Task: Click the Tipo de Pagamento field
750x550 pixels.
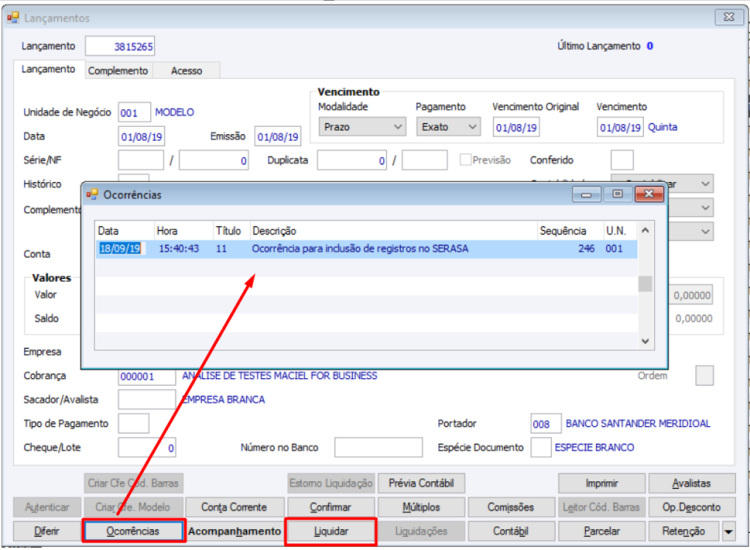Action: [133, 423]
